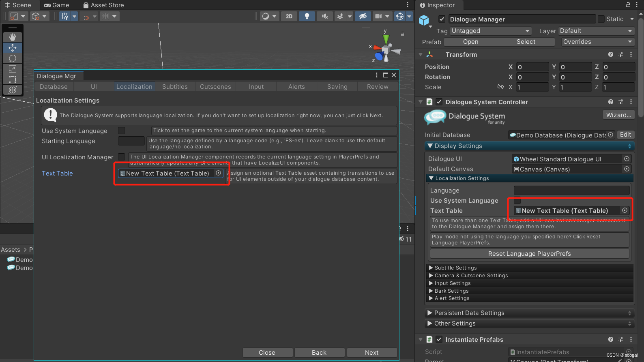Click the scene camera settings icon
The image size is (644, 362).
point(378,16)
